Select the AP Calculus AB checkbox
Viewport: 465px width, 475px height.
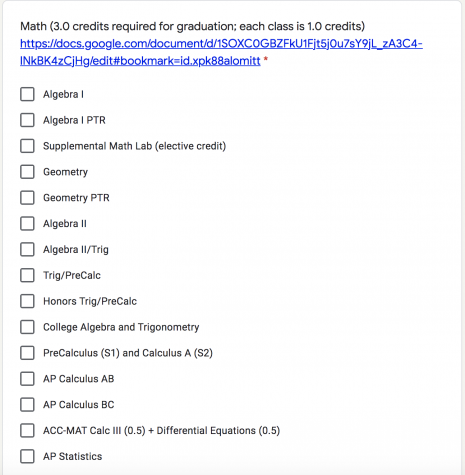click(27, 379)
